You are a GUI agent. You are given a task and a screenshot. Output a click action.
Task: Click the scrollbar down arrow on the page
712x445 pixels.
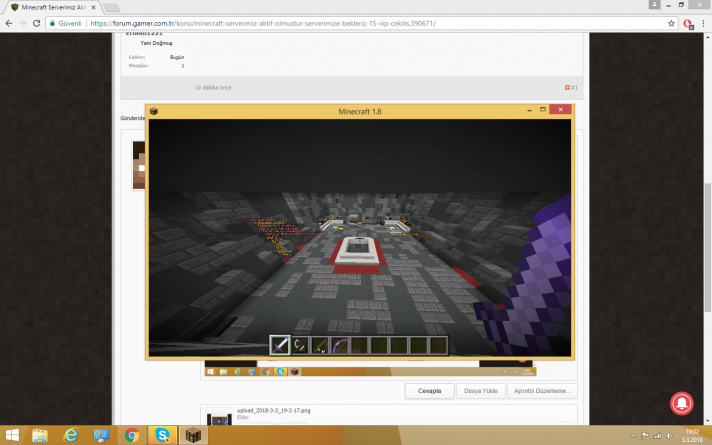707,421
